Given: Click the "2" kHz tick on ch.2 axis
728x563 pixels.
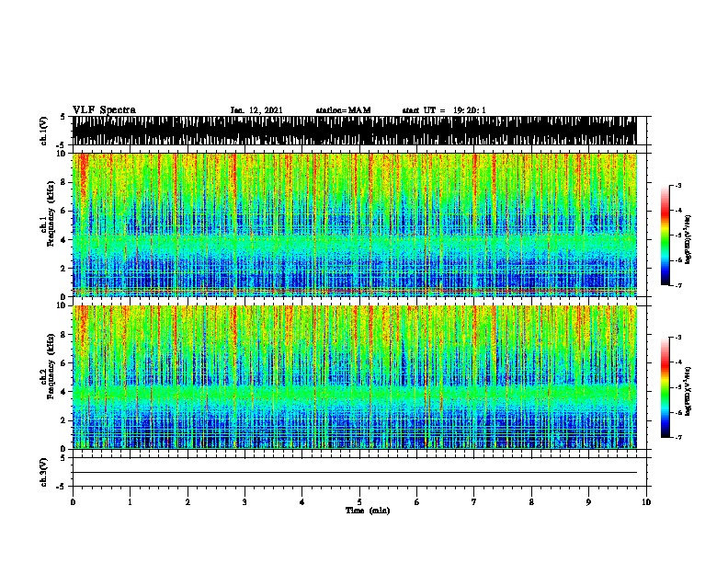Looking at the screenshot, I should pyautogui.click(x=64, y=420).
